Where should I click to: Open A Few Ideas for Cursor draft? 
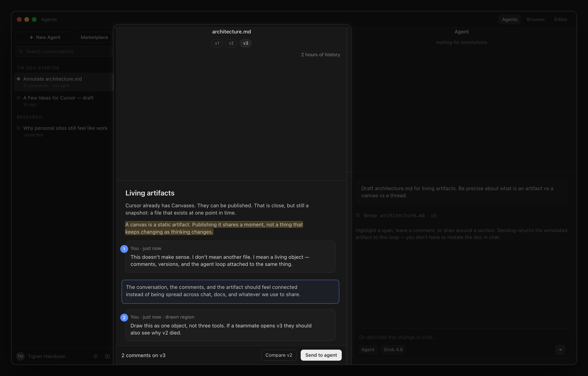coord(64,101)
